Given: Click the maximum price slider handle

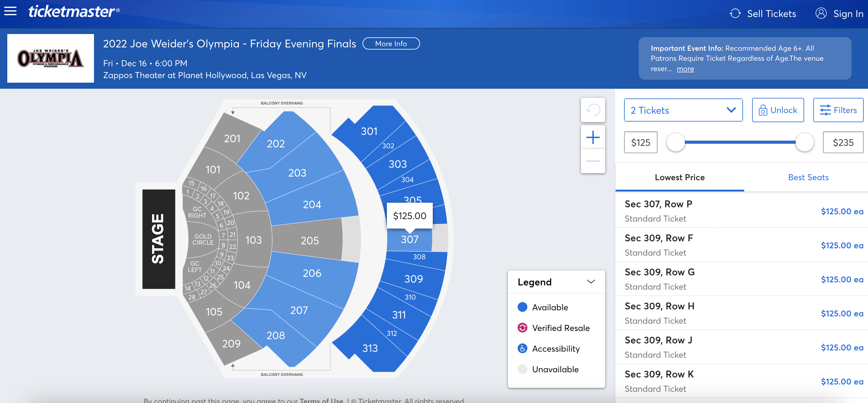Looking at the screenshot, I should [804, 142].
